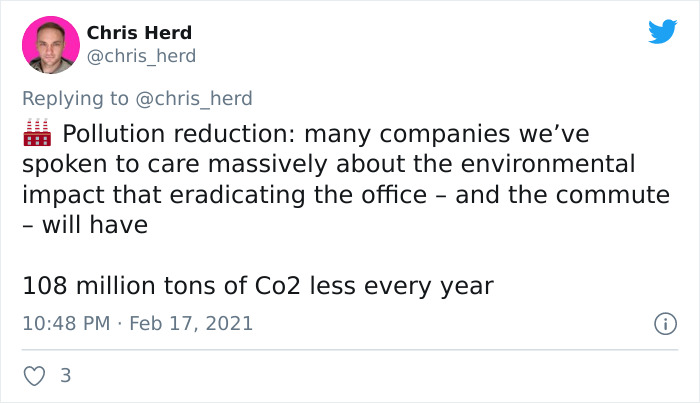This screenshot has width=700, height=403.
Task: Click the Twitter bird logo
Action: 662,32
